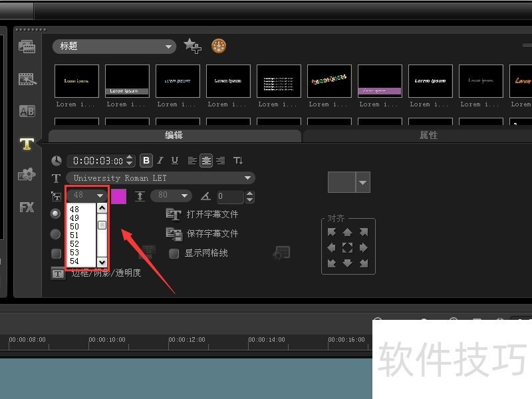This screenshot has width=532, height=399.
Task: Choose font size 49 from list
Action: (x=74, y=218)
